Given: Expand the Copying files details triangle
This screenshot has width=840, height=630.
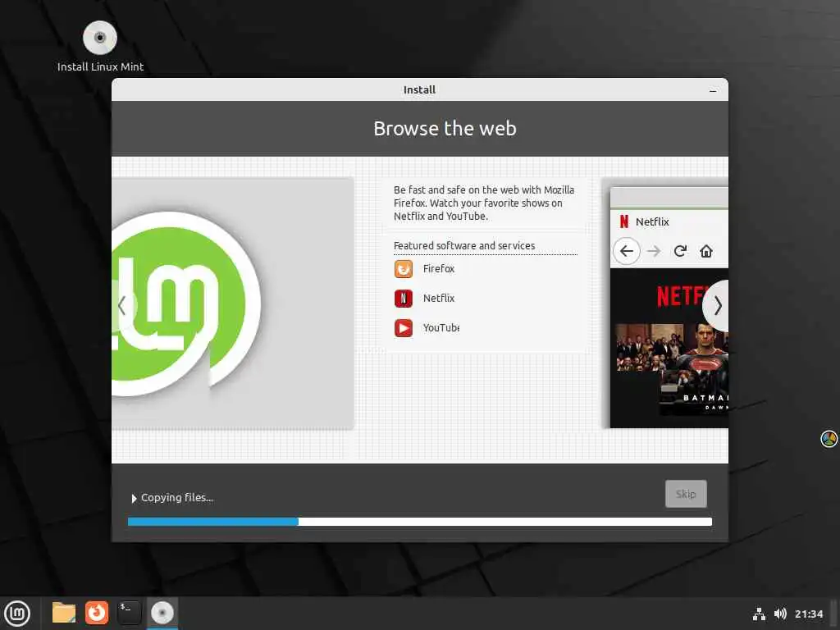Looking at the screenshot, I should (134, 498).
